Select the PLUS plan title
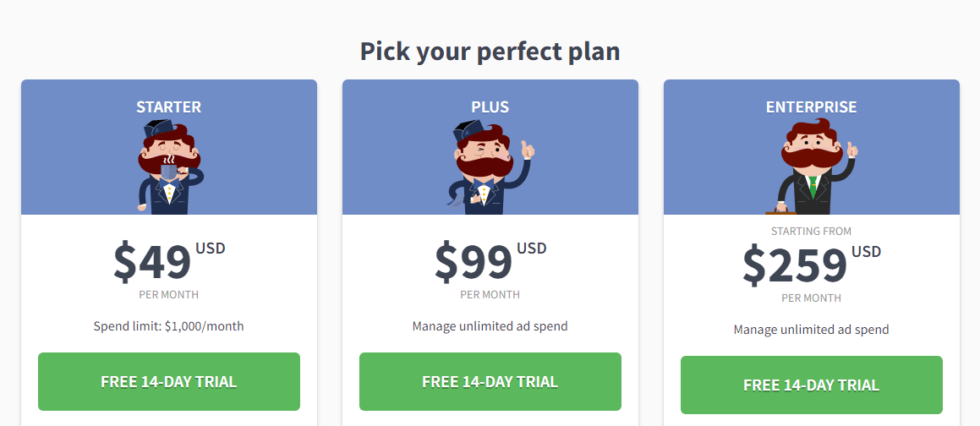Image resolution: width=980 pixels, height=426 pixels. (x=490, y=107)
